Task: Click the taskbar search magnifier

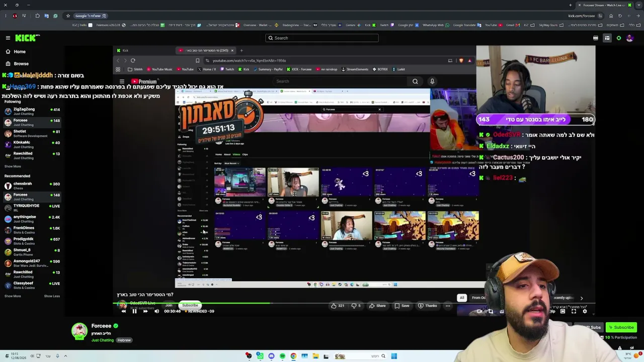Action: pos(383,356)
